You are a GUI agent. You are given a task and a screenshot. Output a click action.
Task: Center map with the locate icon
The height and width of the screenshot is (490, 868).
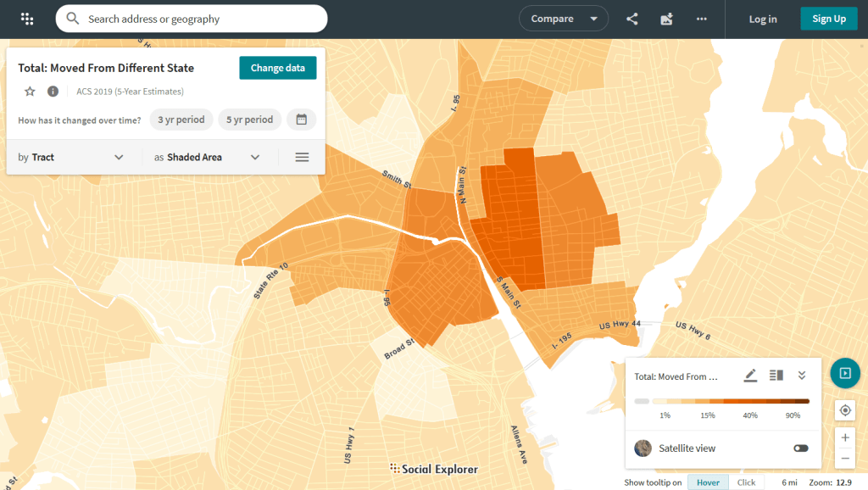[x=845, y=410]
